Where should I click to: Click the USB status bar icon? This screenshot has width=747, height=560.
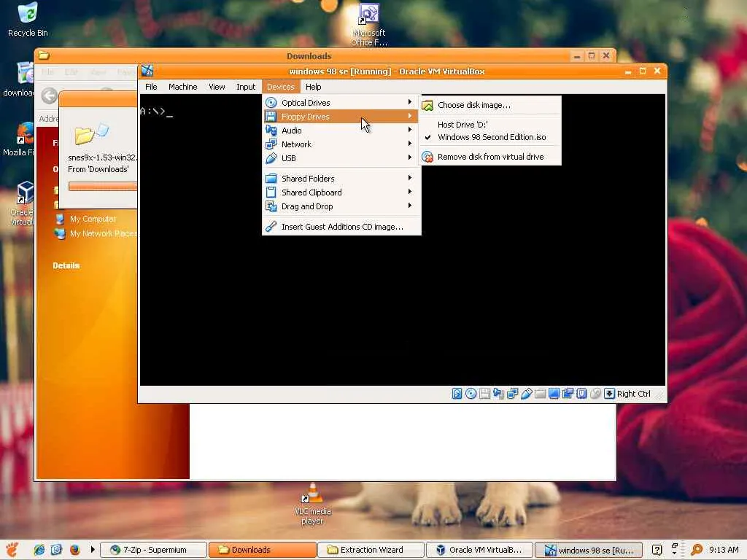pos(526,393)
